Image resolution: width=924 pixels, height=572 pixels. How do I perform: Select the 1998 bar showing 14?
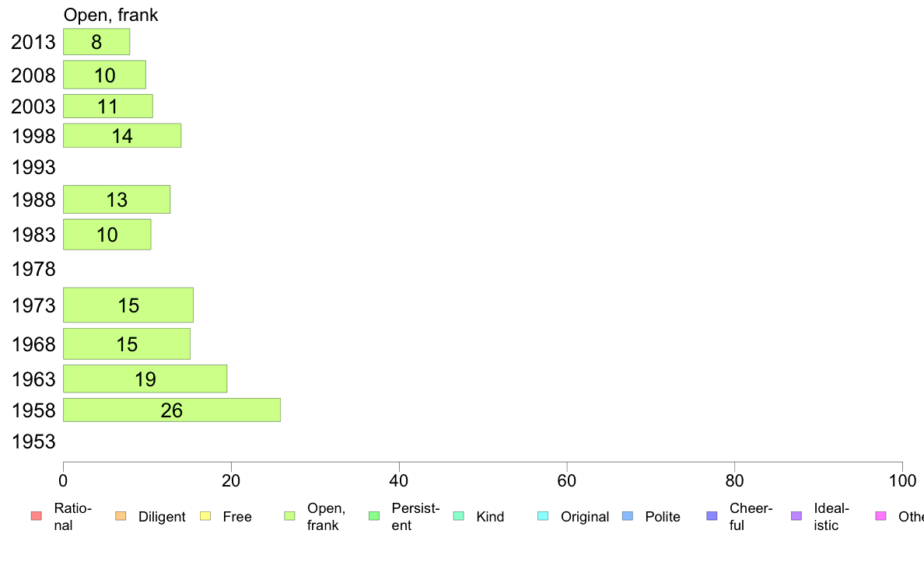[122, 135]
